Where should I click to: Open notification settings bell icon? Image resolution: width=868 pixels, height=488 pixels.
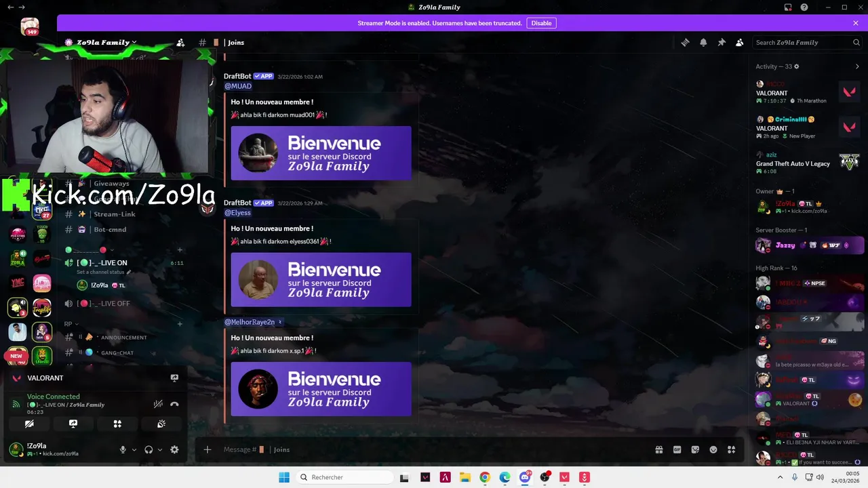703,42
